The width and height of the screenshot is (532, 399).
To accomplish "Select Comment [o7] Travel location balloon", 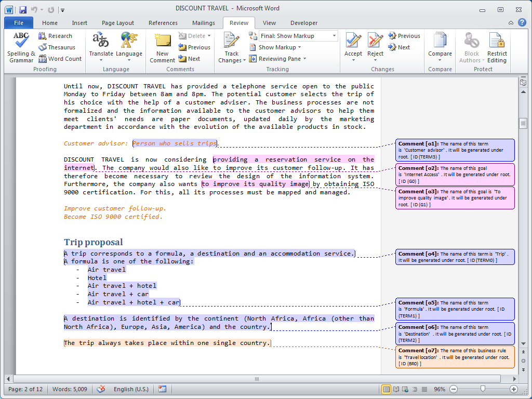I will click(455, 357).
